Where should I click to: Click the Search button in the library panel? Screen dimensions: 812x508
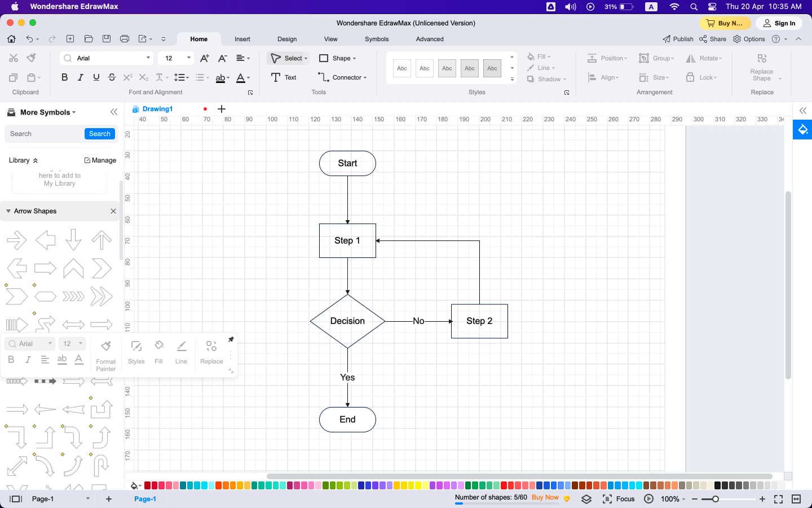tap(99, 134)
